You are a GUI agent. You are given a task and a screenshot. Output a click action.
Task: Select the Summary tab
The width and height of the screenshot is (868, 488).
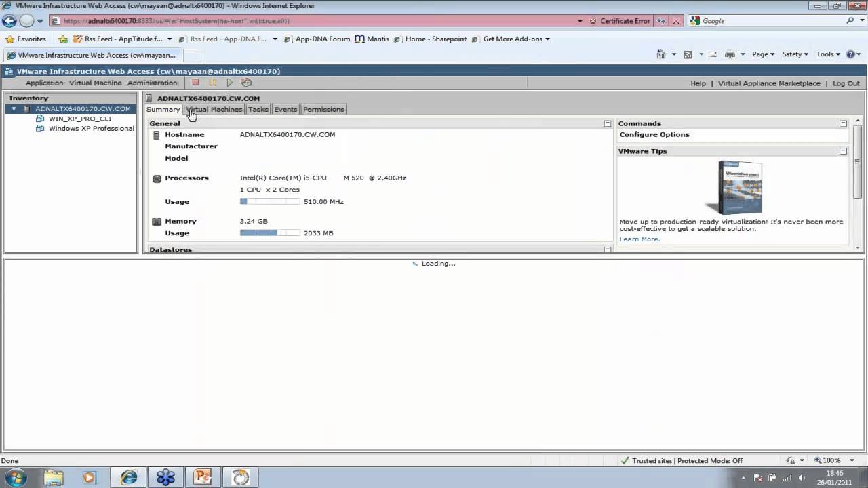coord(163,109)
